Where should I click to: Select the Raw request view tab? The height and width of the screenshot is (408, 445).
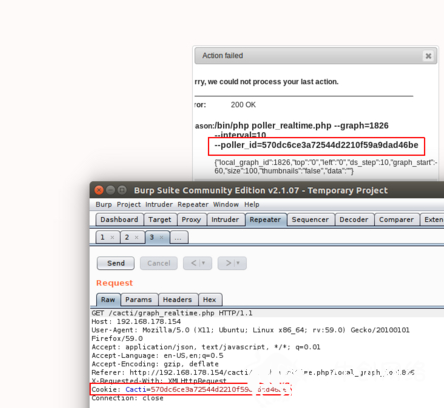point(108,299)
